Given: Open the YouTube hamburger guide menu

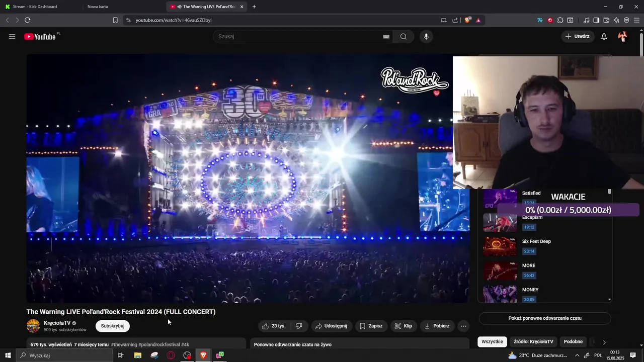Looking at the screenshot, I should [x=12, y=36].
